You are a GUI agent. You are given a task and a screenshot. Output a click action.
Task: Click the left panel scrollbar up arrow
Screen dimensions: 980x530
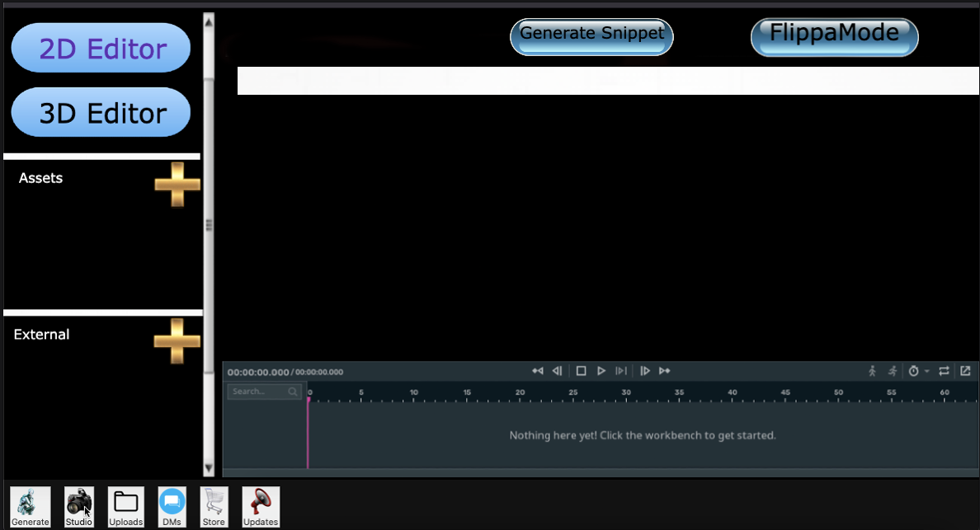[x=209, y=22]
